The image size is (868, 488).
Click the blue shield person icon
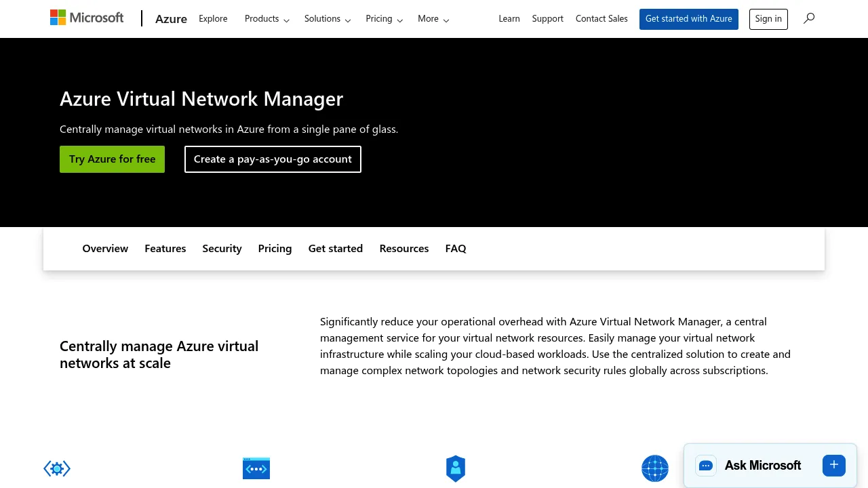pyautogui.click(x=456, y=468)
